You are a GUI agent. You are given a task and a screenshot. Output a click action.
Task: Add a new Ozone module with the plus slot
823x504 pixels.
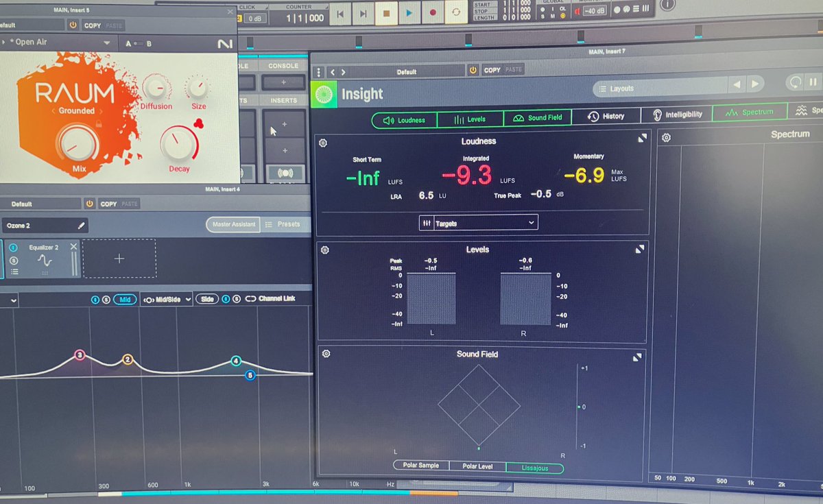[119, 259]
